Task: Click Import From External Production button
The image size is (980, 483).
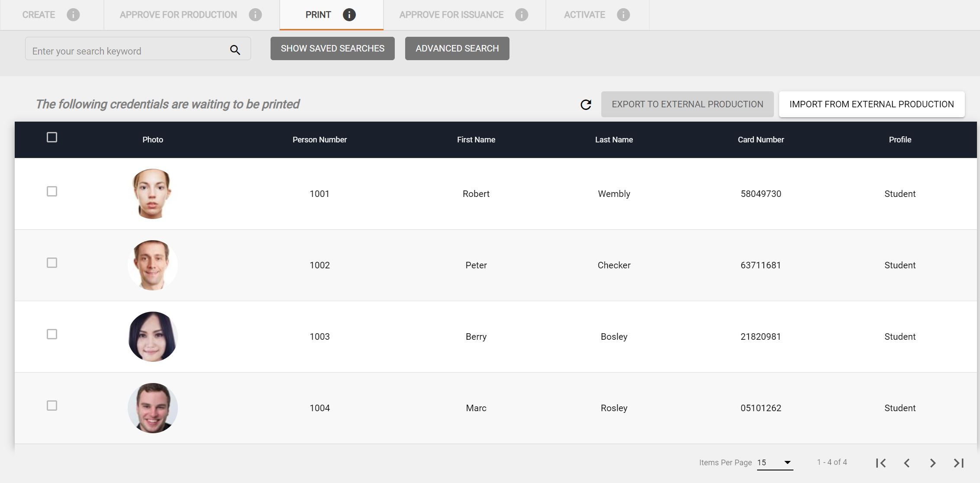Action: [871, 104]
